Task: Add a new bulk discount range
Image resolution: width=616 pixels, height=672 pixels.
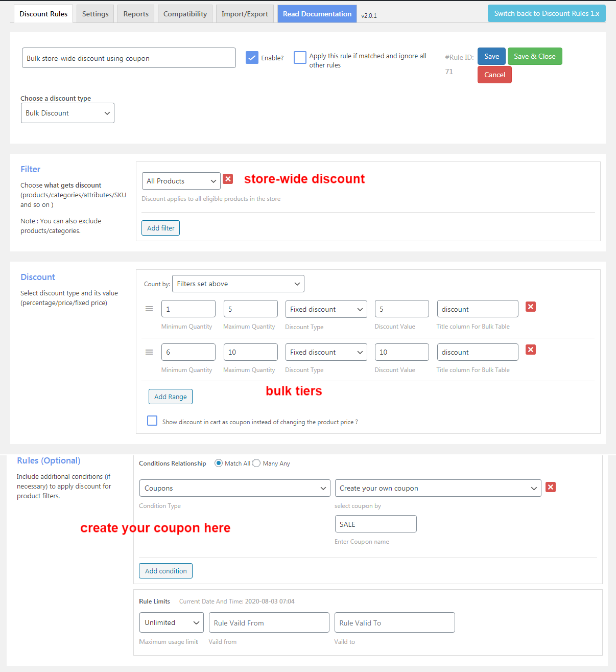Action: [170, 397]
